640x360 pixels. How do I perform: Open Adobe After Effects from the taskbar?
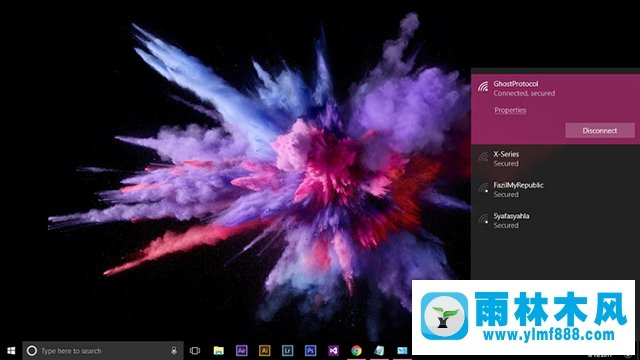(x=242, y=351)
